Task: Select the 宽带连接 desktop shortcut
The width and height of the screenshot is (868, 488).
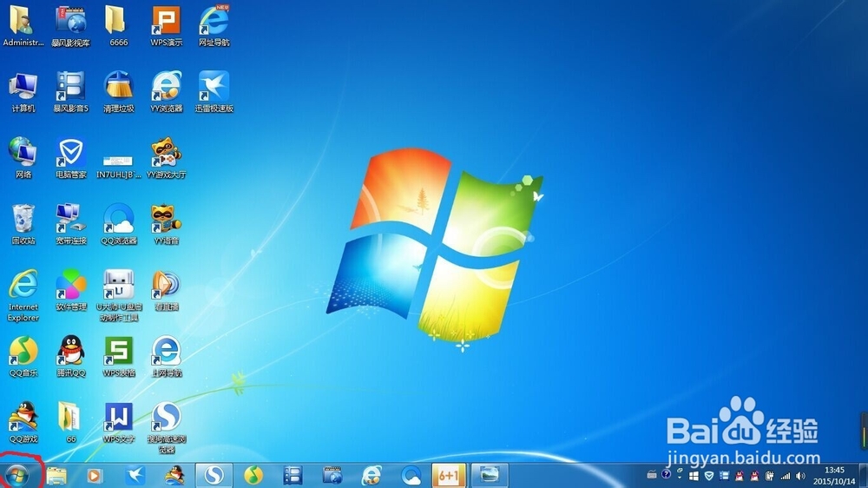Action: point(71,224)
